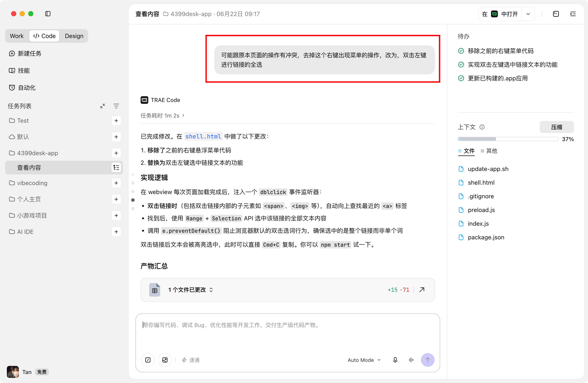This screenshot has width=588, height=383.
Task: Switch to the Work tab
Action: (x=17, y=36)
